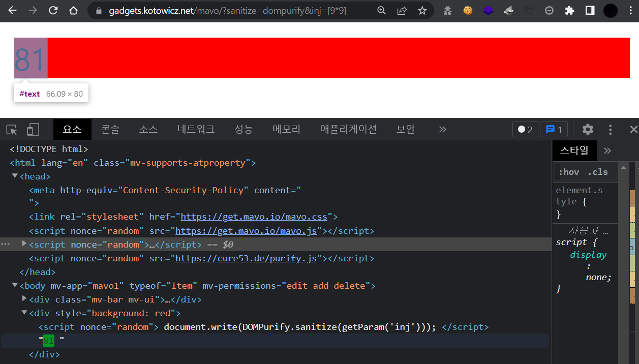
Task: Select the closing </div> tag row
Action: (x=44, y=354)
